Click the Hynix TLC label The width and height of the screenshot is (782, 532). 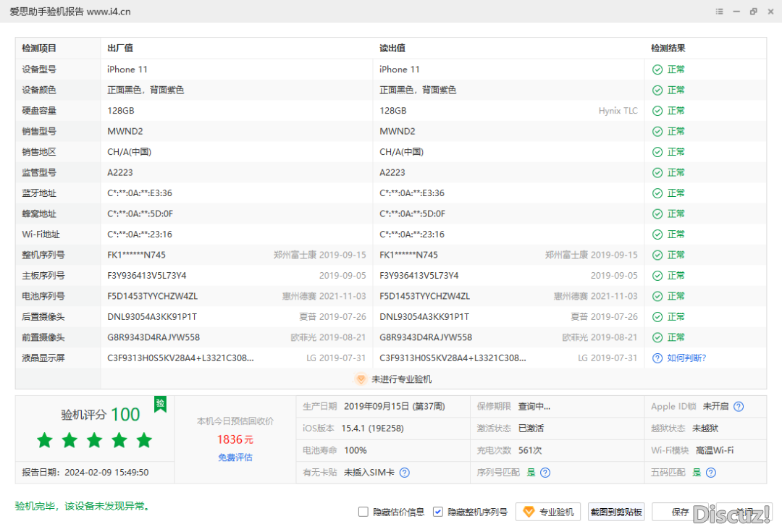tap(618, 111)
